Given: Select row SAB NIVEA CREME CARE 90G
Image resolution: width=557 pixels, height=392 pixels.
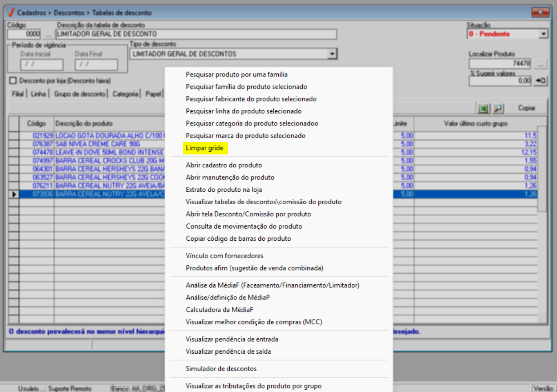Looking at the screenshot, I should click(x=97, y=144).
